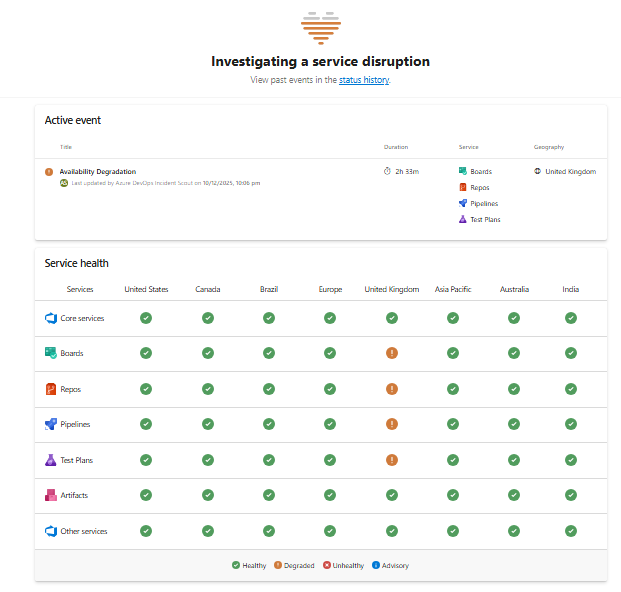621x592 pixels.
Task: Select the Brazil column header
Action: click(269, 289)
